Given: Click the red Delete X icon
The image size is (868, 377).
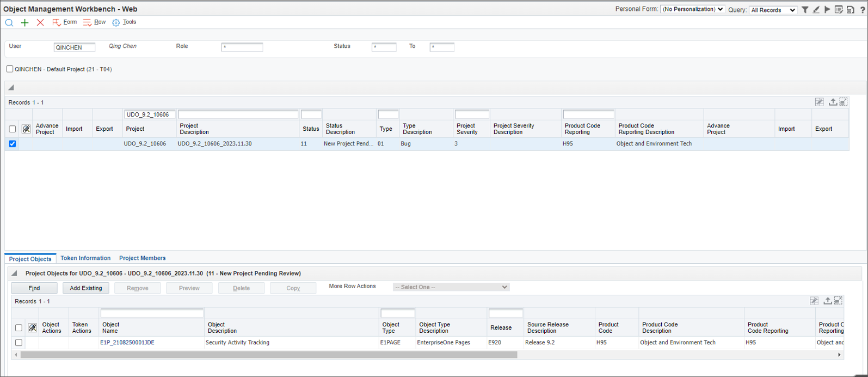Looking at the screenshot, I should click(x=40, y=22).
